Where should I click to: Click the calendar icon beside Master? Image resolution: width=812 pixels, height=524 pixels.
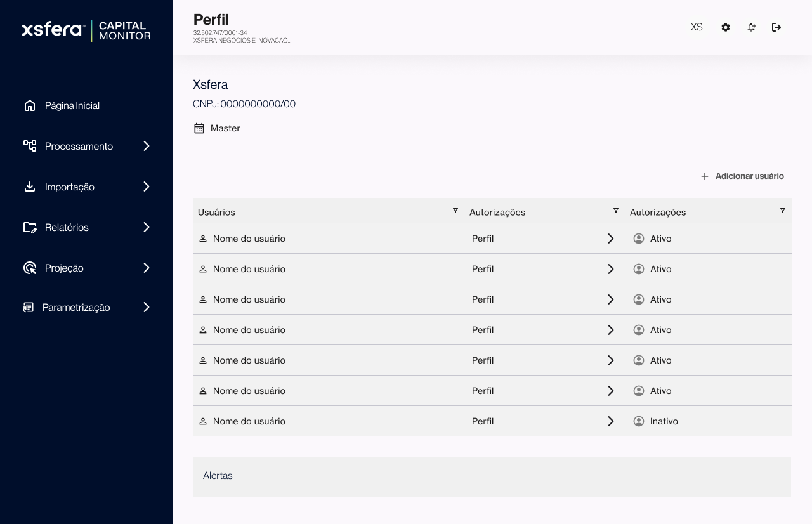click(x=199, y=128)
